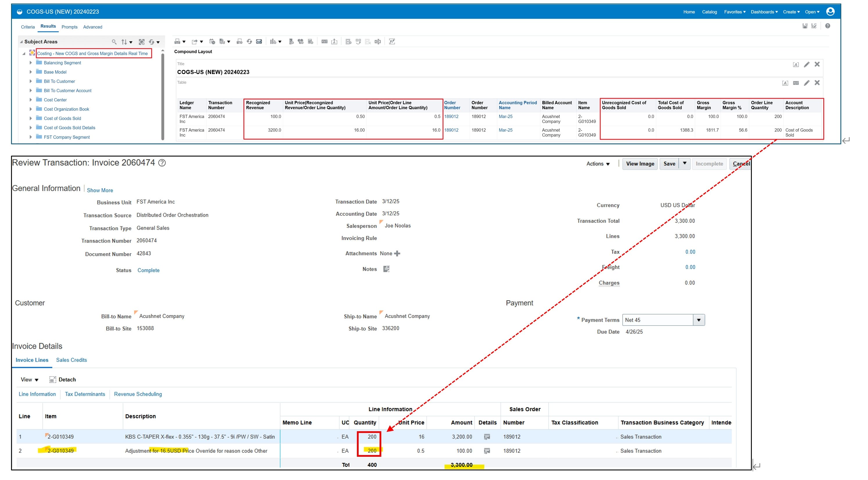Image resolution: width=868 pixels, height=480 pixels.
Task: Open the Actions dropdown menu
Action: 598,164
